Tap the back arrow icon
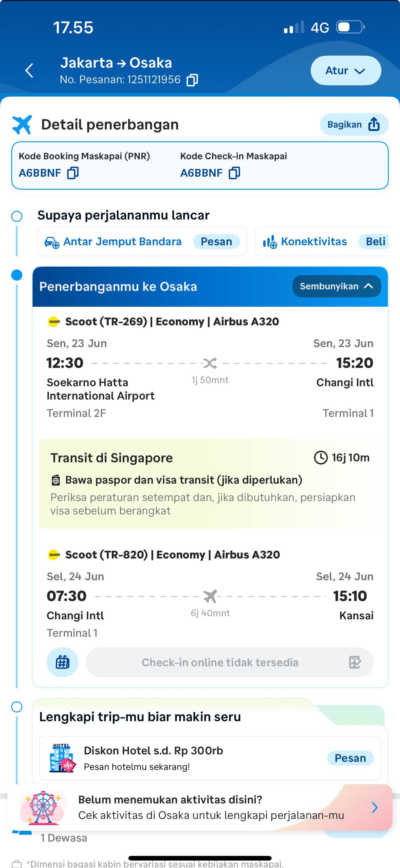The width and height of the screenshot is (400, 868). 30,71
